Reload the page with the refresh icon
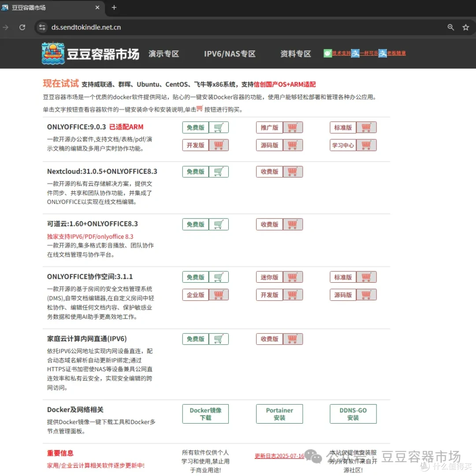The width and height of the screenshot is (476, 476). click(x=22, y=27)
